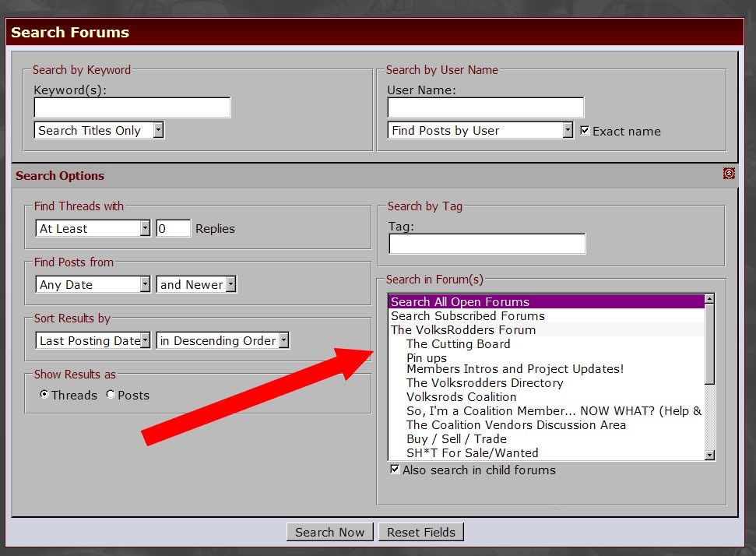756x556 pixels.
Task: Select the Threads radio button
Action: [44, 394]
